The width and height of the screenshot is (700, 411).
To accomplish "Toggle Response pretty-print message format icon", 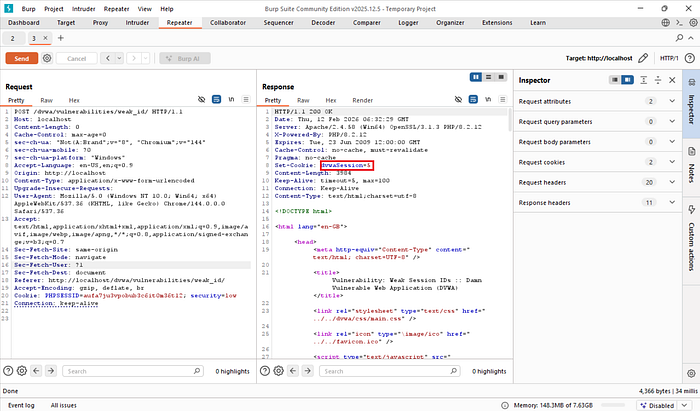I will [x=473, y=100].
